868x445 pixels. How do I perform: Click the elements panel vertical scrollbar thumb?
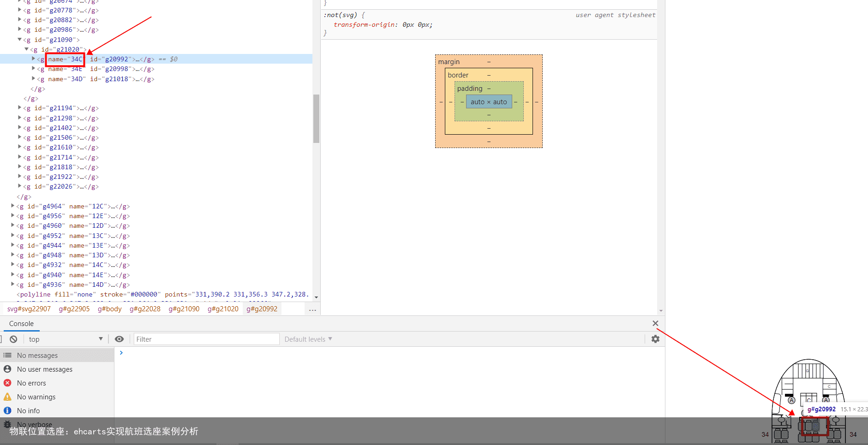[316, 119]
